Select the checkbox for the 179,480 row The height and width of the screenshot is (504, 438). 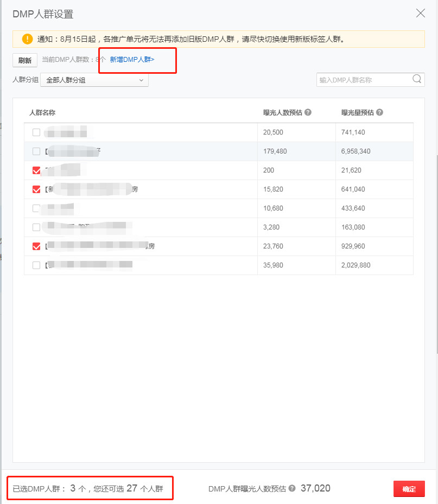coord(36,151)
